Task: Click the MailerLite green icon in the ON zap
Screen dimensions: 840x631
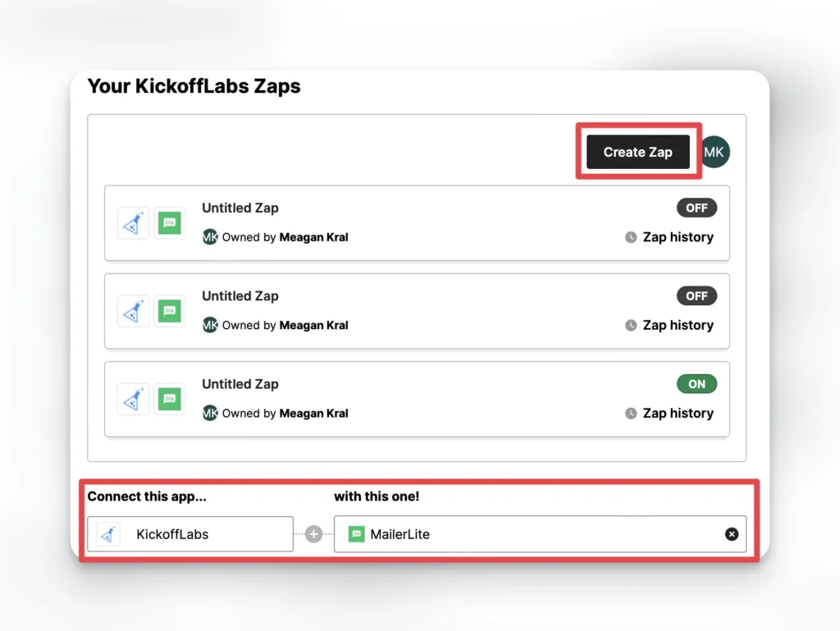Action: coord(169,399)
